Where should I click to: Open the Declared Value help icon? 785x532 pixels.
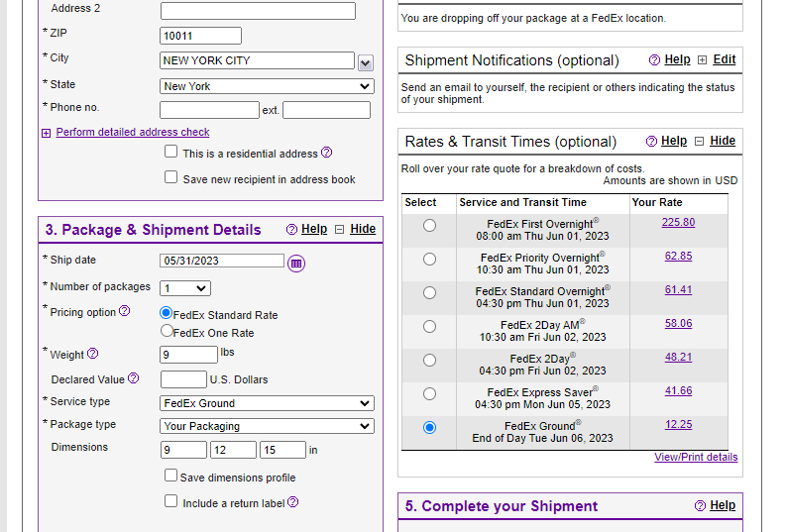click(x=133, y=377)
